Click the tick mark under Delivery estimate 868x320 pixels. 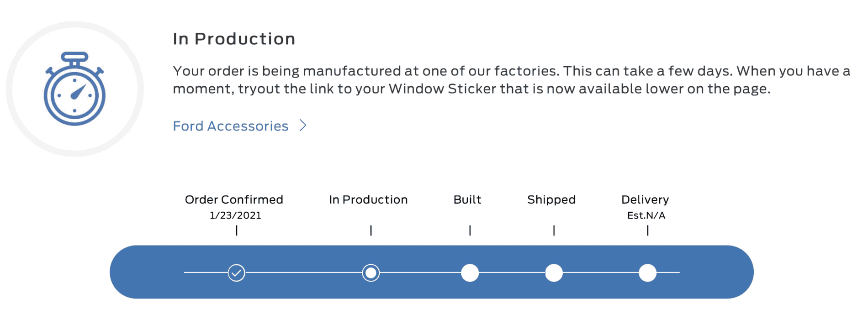[647, 231]
